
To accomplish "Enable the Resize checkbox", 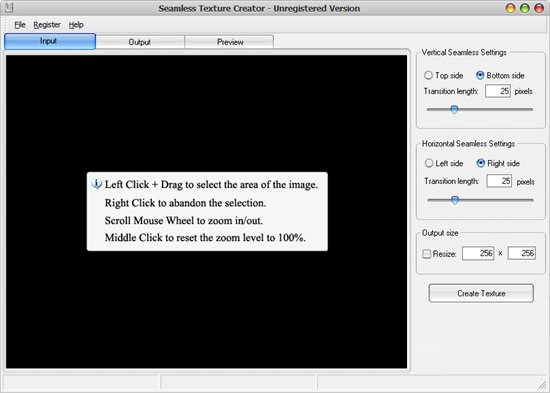I will [427, 253].
